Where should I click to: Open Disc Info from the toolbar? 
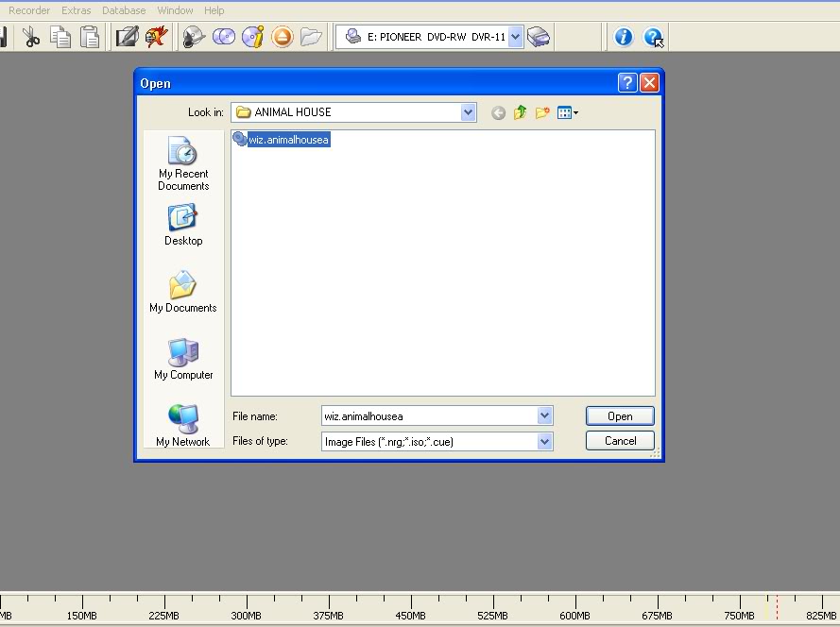253,37
